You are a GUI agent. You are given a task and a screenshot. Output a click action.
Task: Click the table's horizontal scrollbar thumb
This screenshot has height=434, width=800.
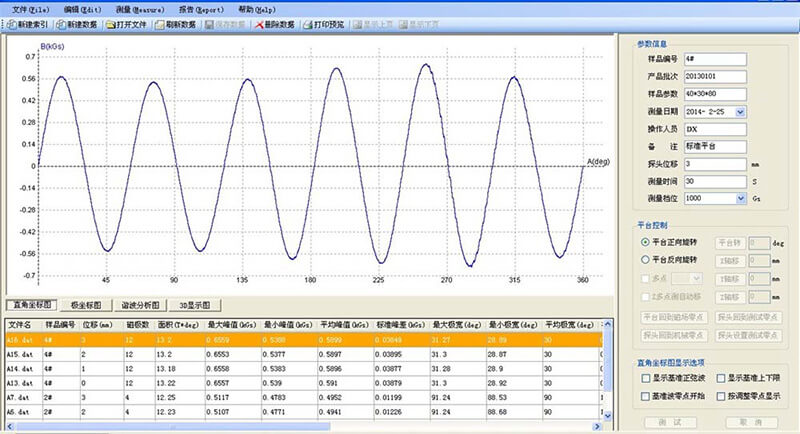coord(173,426)
